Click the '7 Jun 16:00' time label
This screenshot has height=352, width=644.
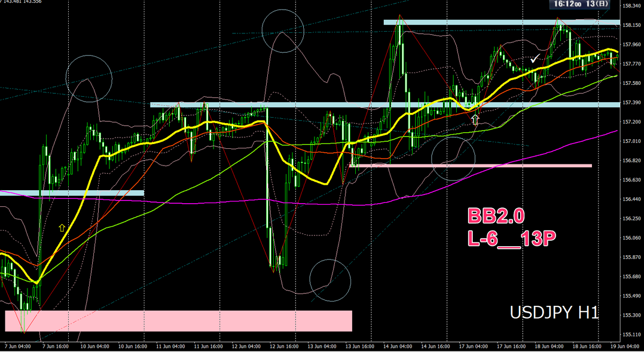coord(56,347)
